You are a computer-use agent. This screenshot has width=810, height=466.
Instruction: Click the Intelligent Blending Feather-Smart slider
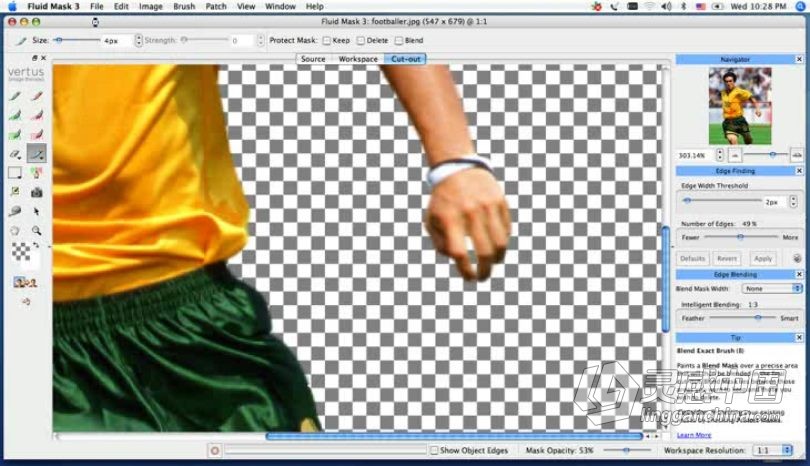click(x=743, y=318)
